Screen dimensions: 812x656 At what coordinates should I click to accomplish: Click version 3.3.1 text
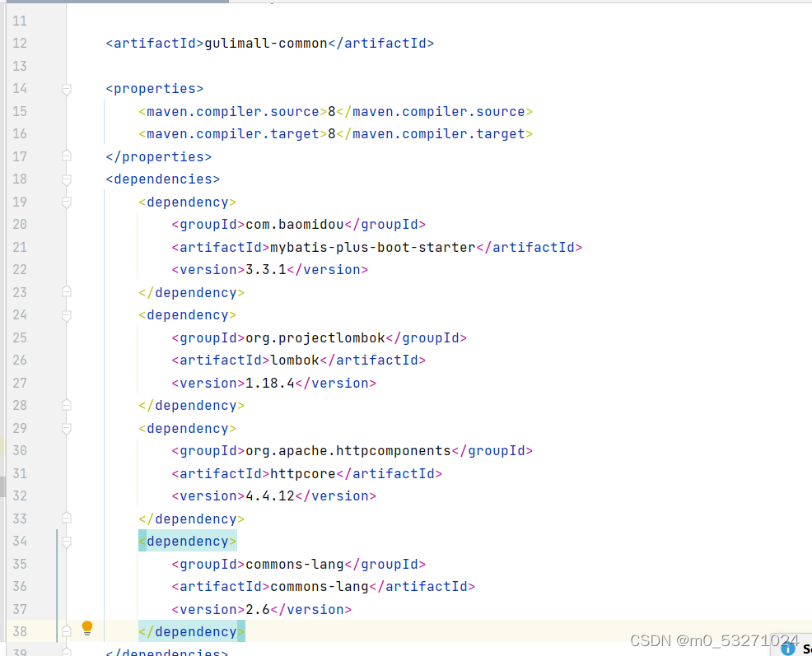(266, 270)
